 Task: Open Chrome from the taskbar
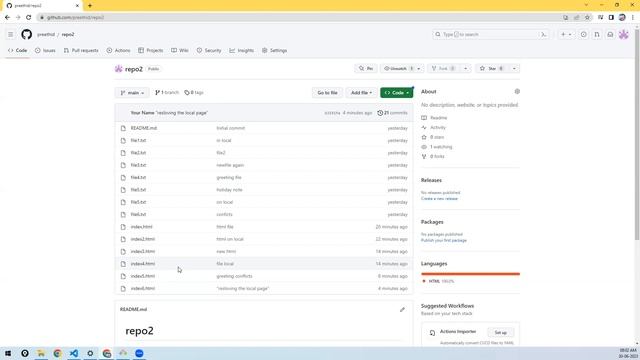point(58,353)
